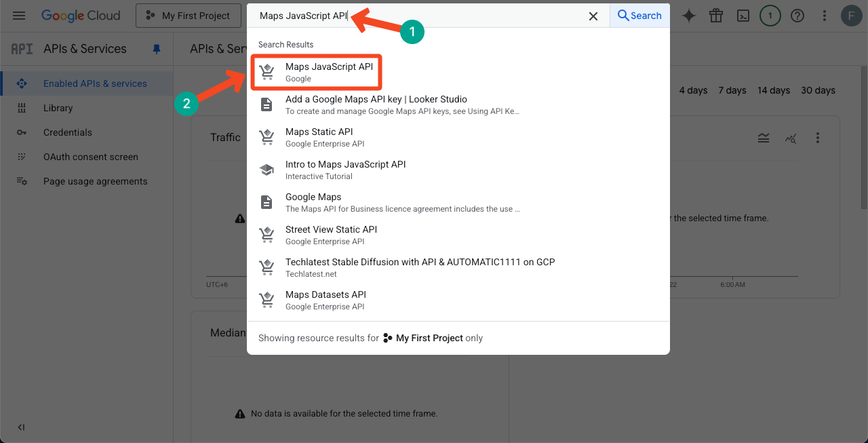The height and width of the screenshot is (443, 868).
Task: Select Enabled APIs & services in sidebar
Action: pyautogui.click(x=87, y=83)
